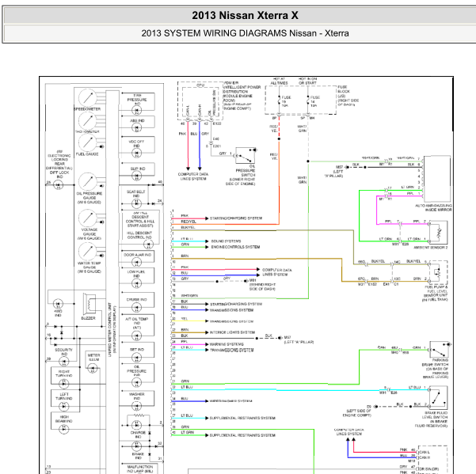Click the auto anti-dazzling inside mirror connector box
The height and width of the screenshot is (474, 476).
[x=437, y=179]
